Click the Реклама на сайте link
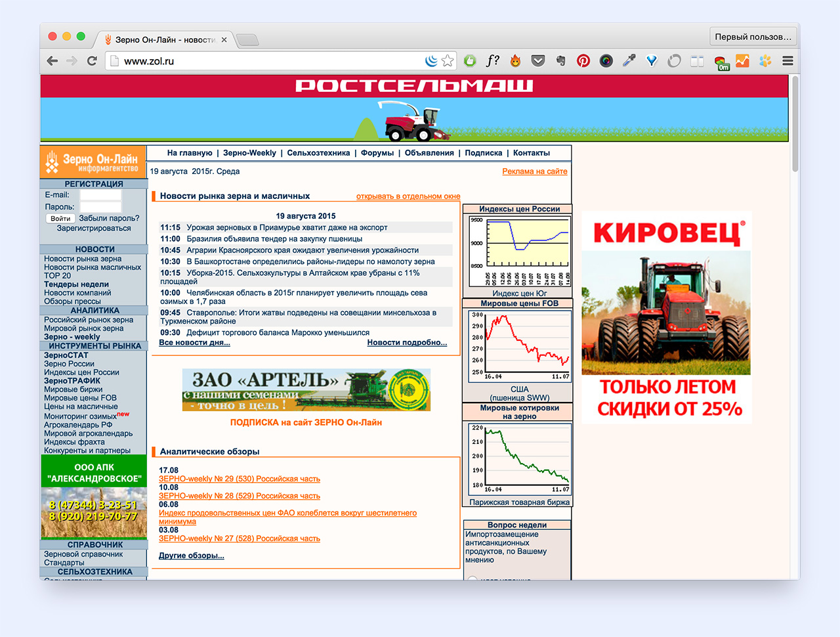Screen dimensions: 840x637 pyautogui.click(x=535, y=171)
